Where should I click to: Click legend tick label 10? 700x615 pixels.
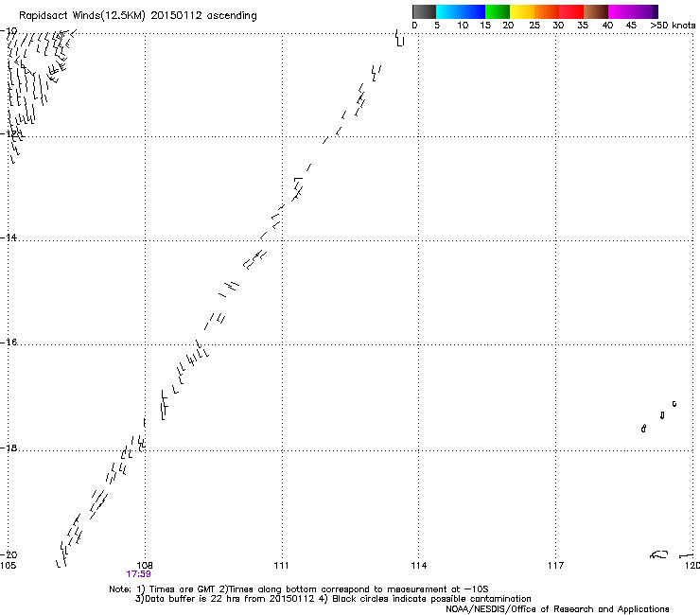pyautogui.click(x=463, y=26)
